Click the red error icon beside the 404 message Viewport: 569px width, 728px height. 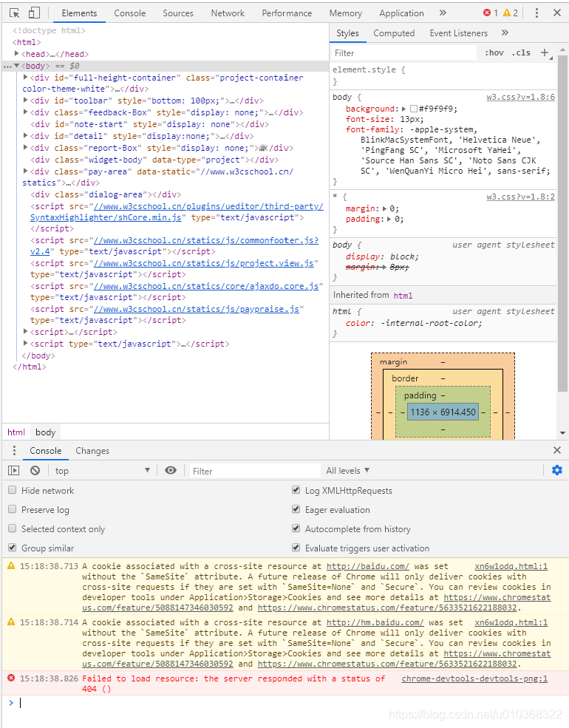tap(11, 678)
